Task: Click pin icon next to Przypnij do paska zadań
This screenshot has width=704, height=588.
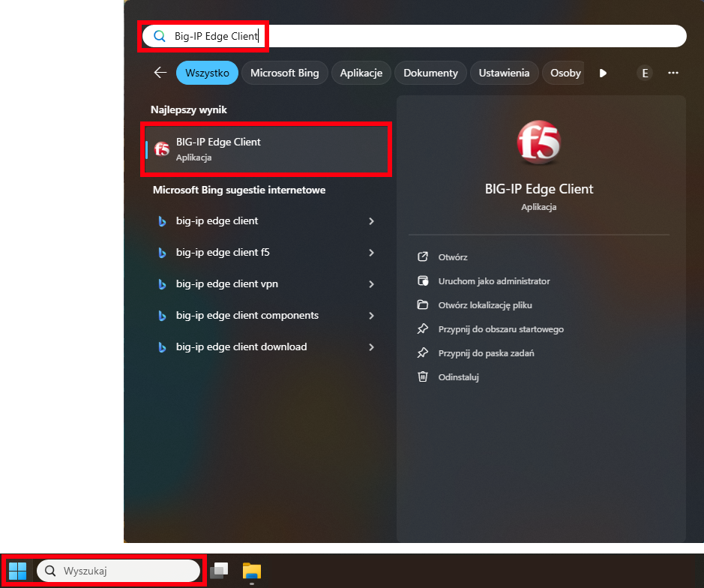Action: [423, 352]
